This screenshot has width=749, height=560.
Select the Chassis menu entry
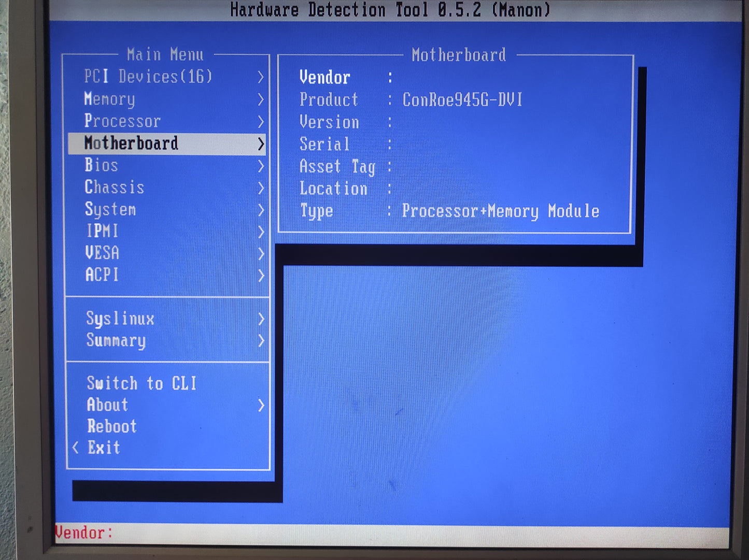coord(114,187)
